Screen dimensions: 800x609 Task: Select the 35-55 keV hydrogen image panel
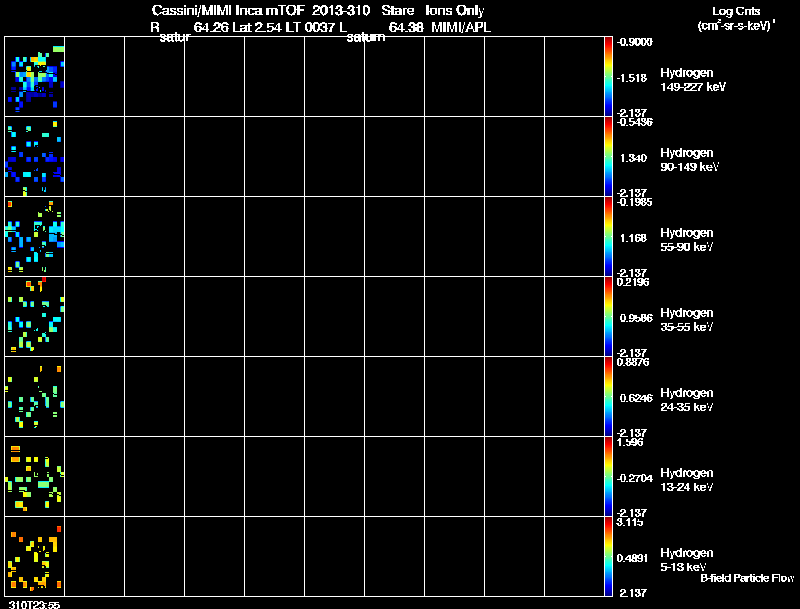(35, 317)
